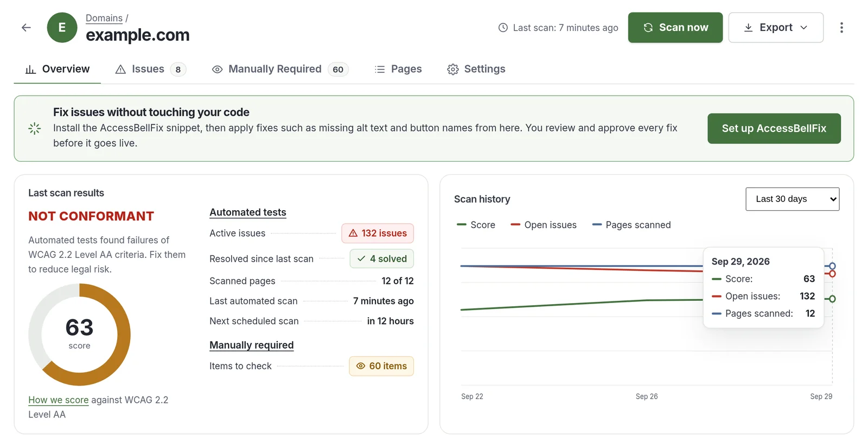The height and width of the screenshot is (448, 868).
Task: Click the sparkle icon in fix banner
Action: pos(34,128)
